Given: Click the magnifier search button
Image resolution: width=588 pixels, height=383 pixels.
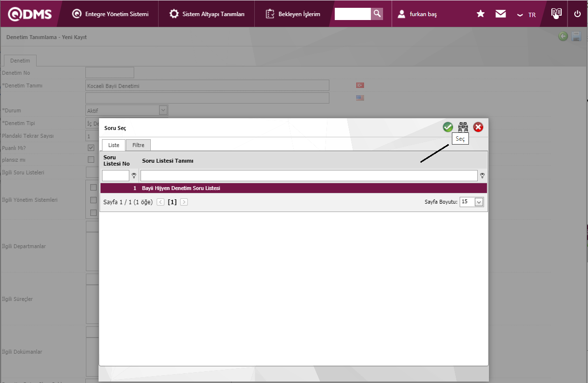Looking at the screenshot, I should [377, 14].
